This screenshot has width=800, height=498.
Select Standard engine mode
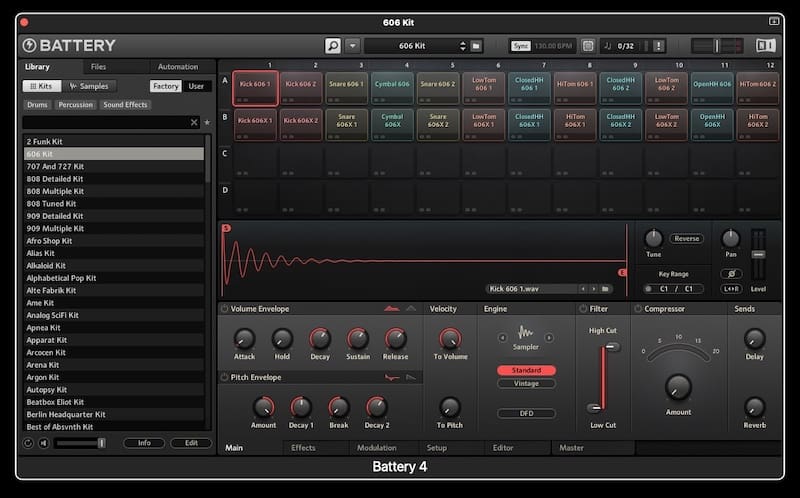526,370
